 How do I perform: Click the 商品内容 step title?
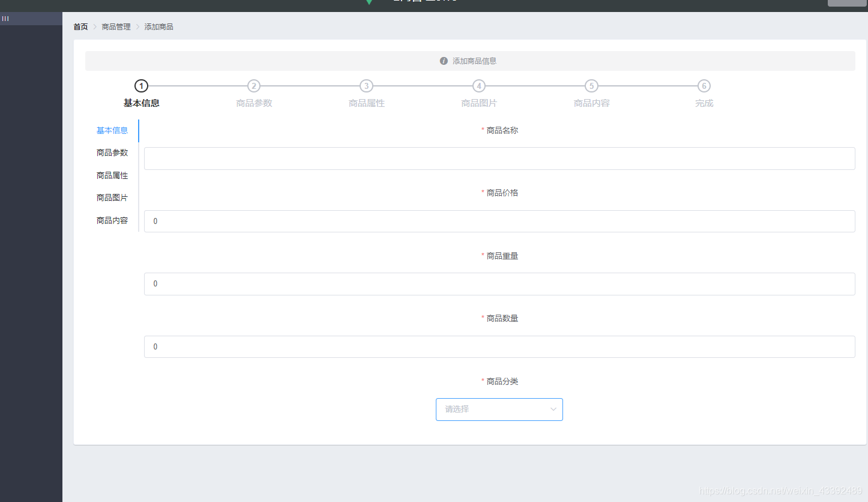(x=592, y=103)
